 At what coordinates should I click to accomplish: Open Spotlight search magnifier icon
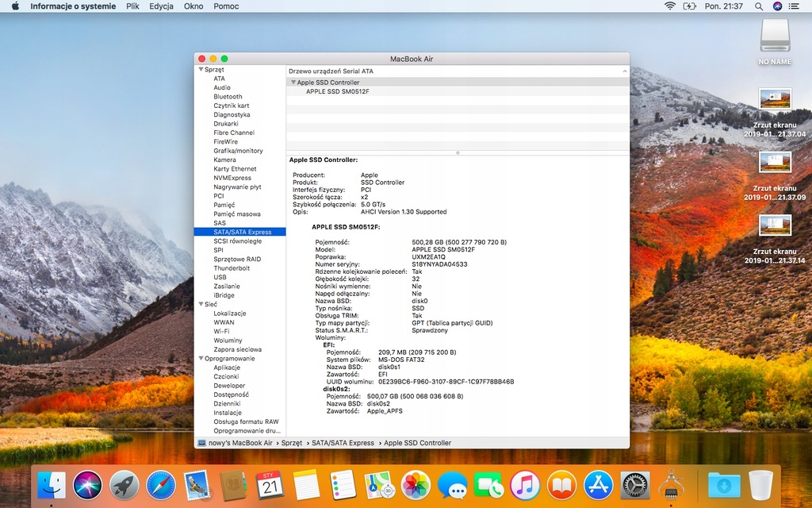click(759, 6)
